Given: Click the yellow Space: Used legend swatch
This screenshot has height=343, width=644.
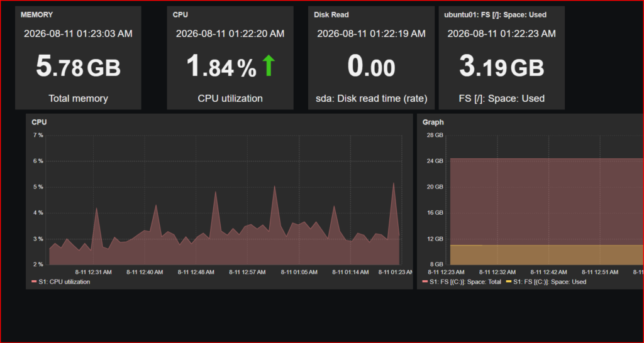Looking at the screenshot, I should pos(509,282).
